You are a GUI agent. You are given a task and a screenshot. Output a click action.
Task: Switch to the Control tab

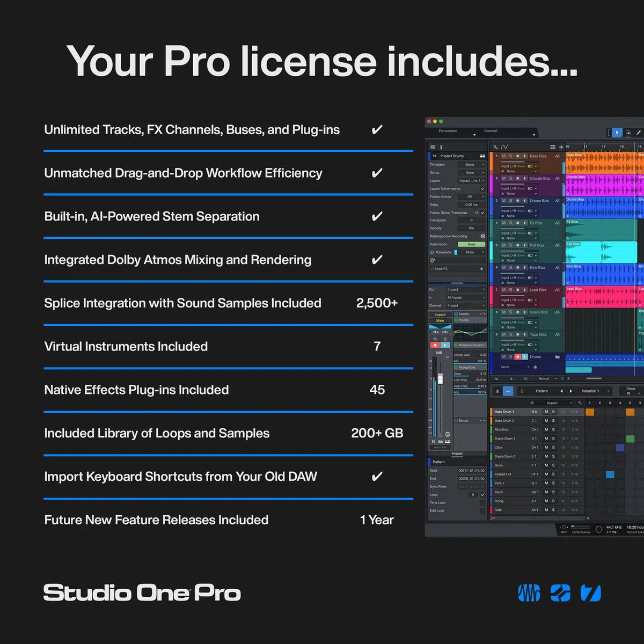[x=491, y=131]
